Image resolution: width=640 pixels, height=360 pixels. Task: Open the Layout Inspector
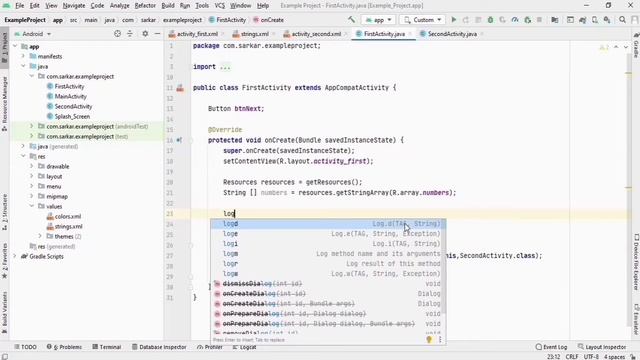pos(602,347)
